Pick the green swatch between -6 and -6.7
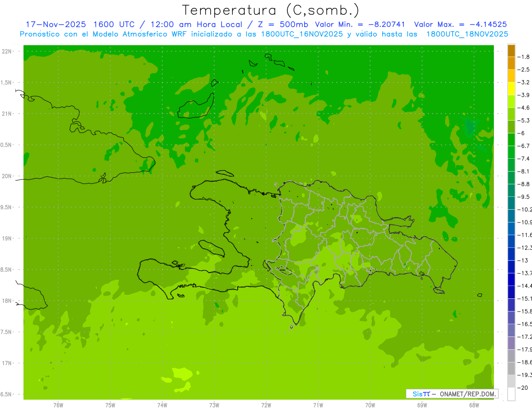The image size is (532, 411). tap(511, 140)
